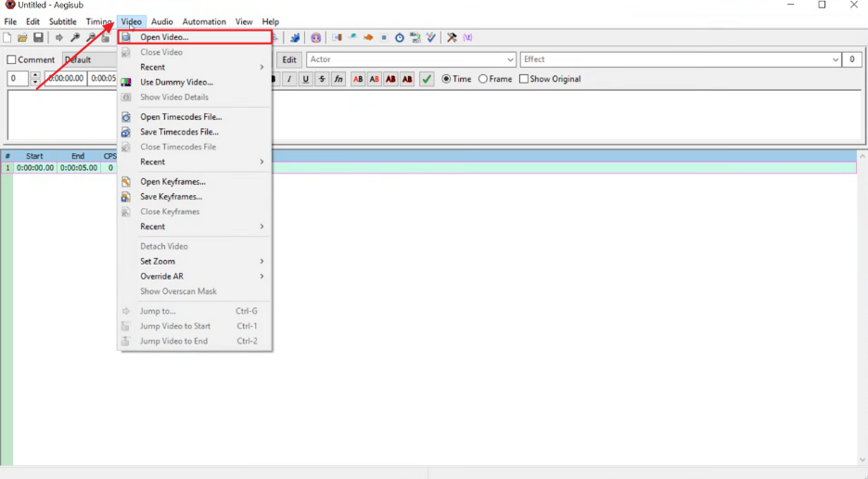868x479 pixels.
Task: Select Save Timecodes File... menu entry
Action: coord(194,132)
